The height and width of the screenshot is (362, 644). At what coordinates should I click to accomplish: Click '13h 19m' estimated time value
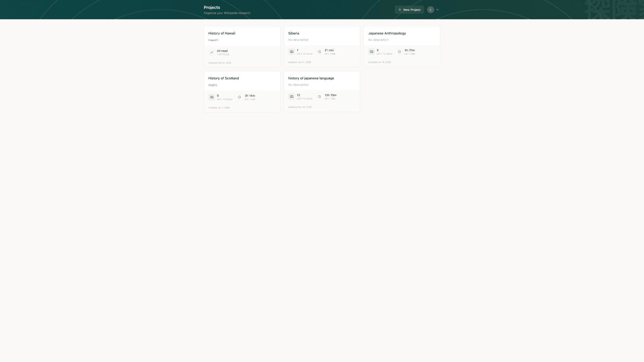point(330,95)
